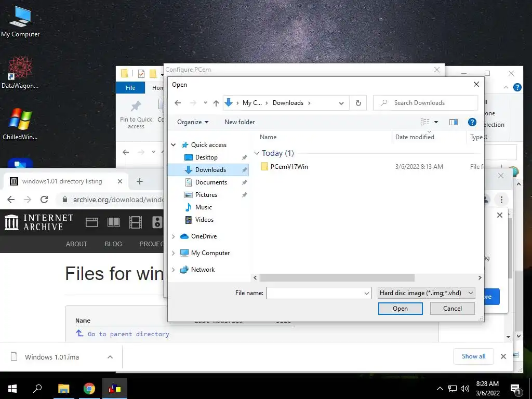Click Show all downloads

click(x=473, y=356)
